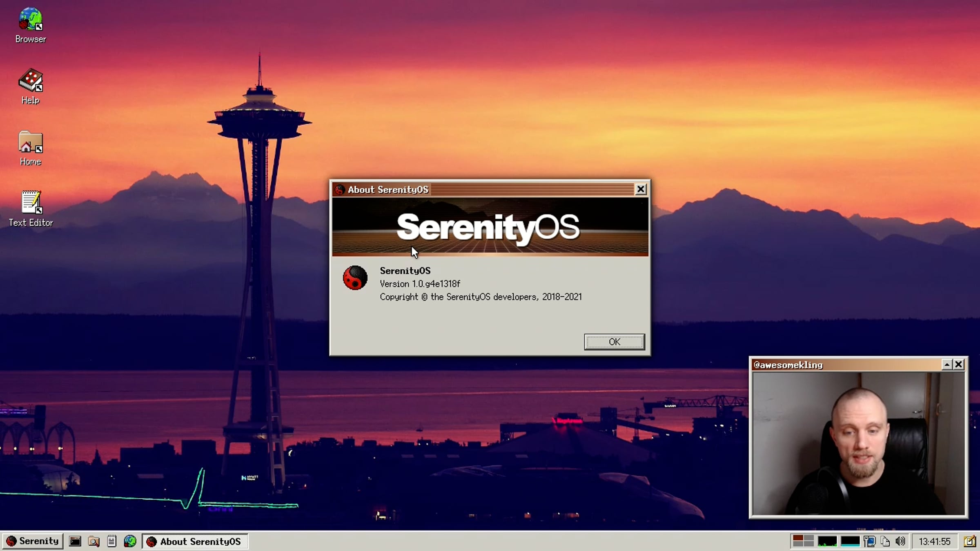
Task: Open the CPU usage graph applet
Action: click(827, 541)
